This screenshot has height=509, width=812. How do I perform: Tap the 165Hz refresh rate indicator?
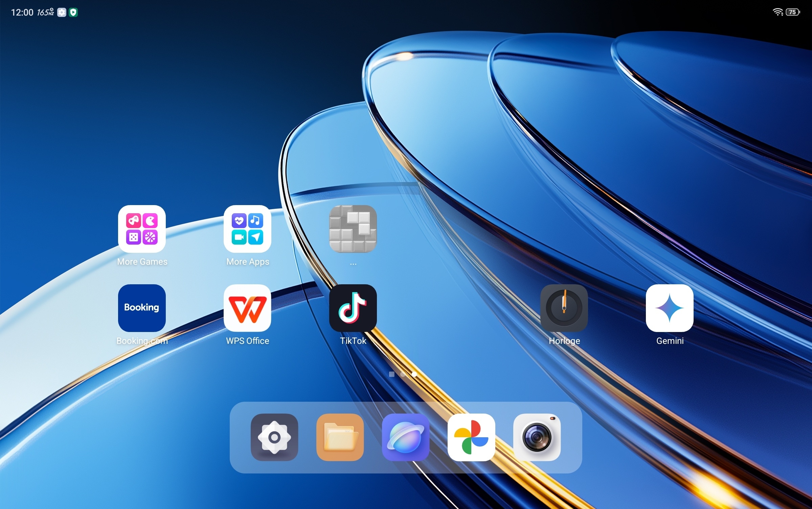(x=45, y=13)
